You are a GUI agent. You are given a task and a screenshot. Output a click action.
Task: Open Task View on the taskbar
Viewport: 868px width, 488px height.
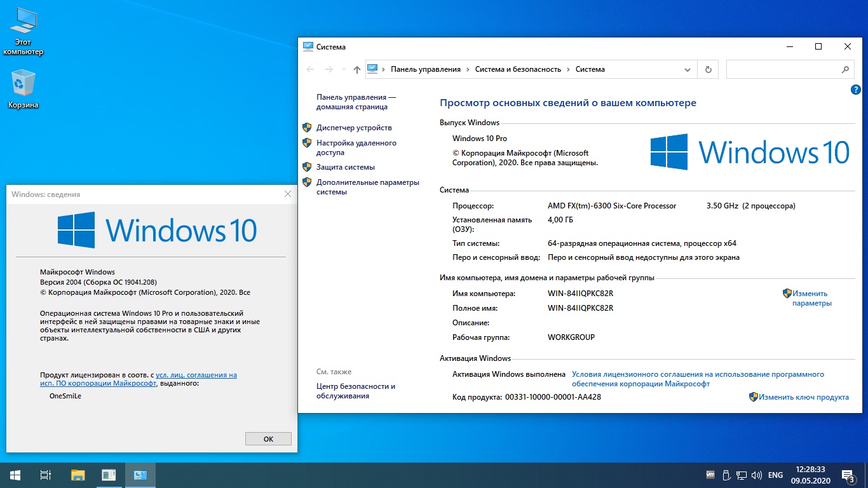pyautogui.click(x=46, y=475)
